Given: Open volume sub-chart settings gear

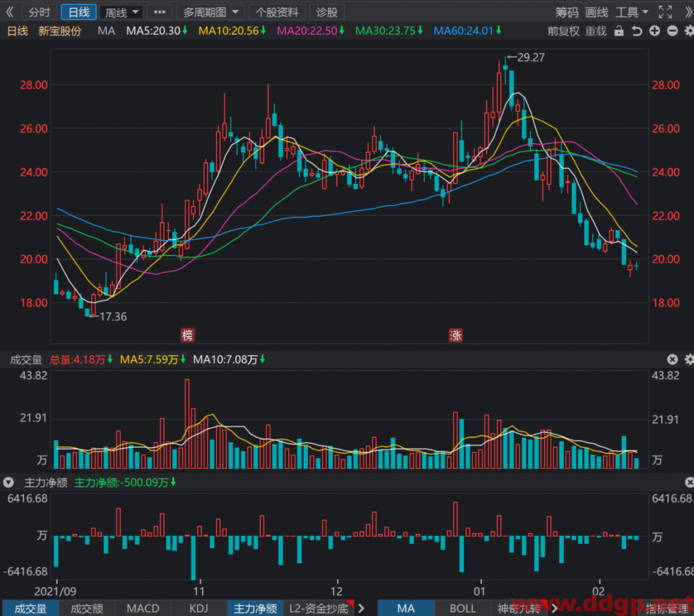Looking at the screenshot, I should [x=689, y=359].
